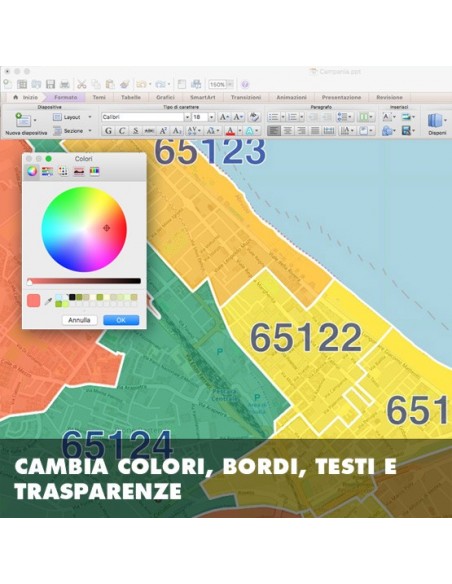The width and height of the screenshot is (452, 584).
Task: Open the Revisione tab
Action: (x=389, y=97)
